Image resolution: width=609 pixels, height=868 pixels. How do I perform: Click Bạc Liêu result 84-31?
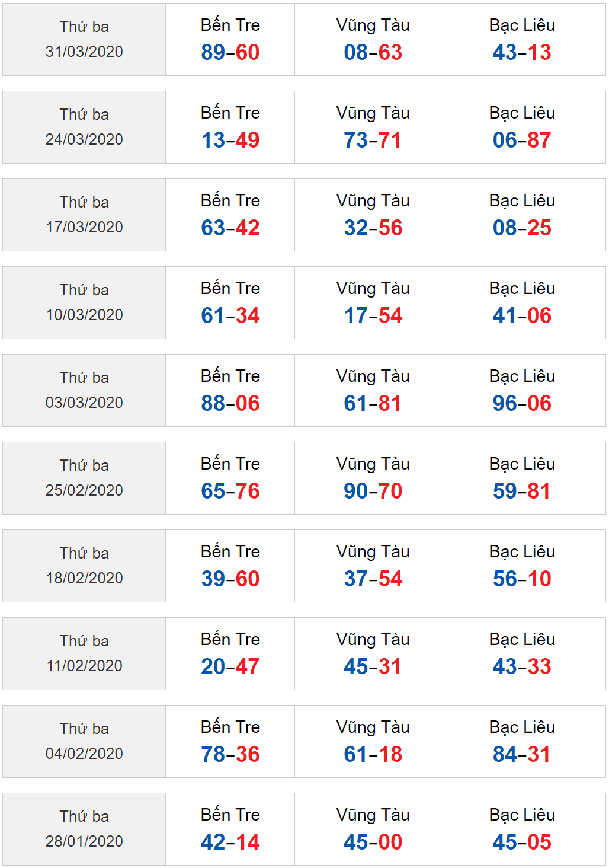(522, 754)
